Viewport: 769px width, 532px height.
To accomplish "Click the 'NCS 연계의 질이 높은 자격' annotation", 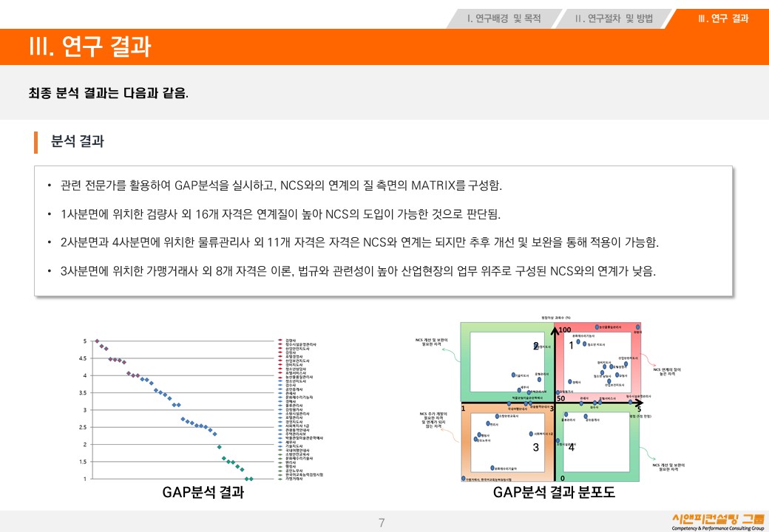I will 667,372.
